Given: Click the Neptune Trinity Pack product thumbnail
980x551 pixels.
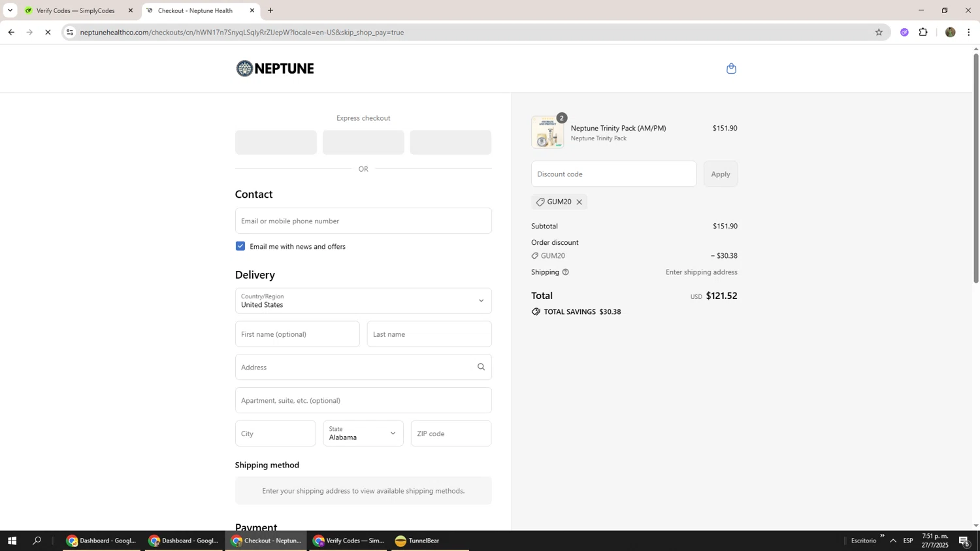Looking at the screenshot, I should point(547,133).
